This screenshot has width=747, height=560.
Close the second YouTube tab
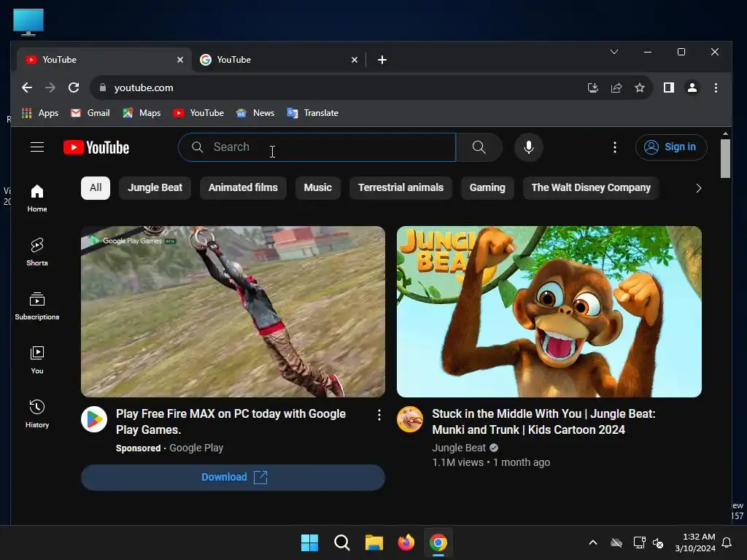[x=355, y=60]
